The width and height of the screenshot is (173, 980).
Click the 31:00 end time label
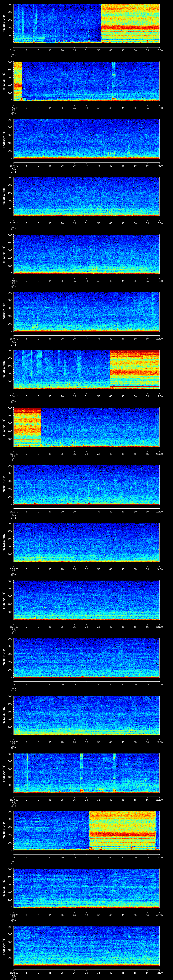coord(159,973)
